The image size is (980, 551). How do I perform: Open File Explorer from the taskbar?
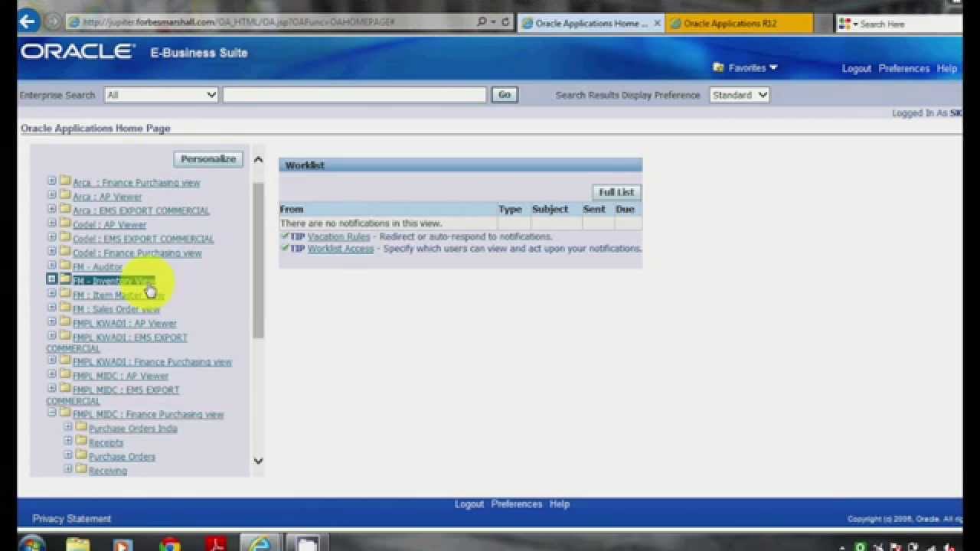78,545
